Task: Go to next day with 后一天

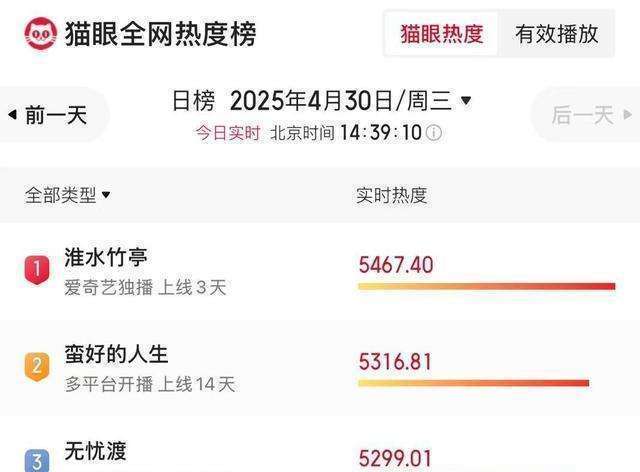Action: (x=587, y=114)
